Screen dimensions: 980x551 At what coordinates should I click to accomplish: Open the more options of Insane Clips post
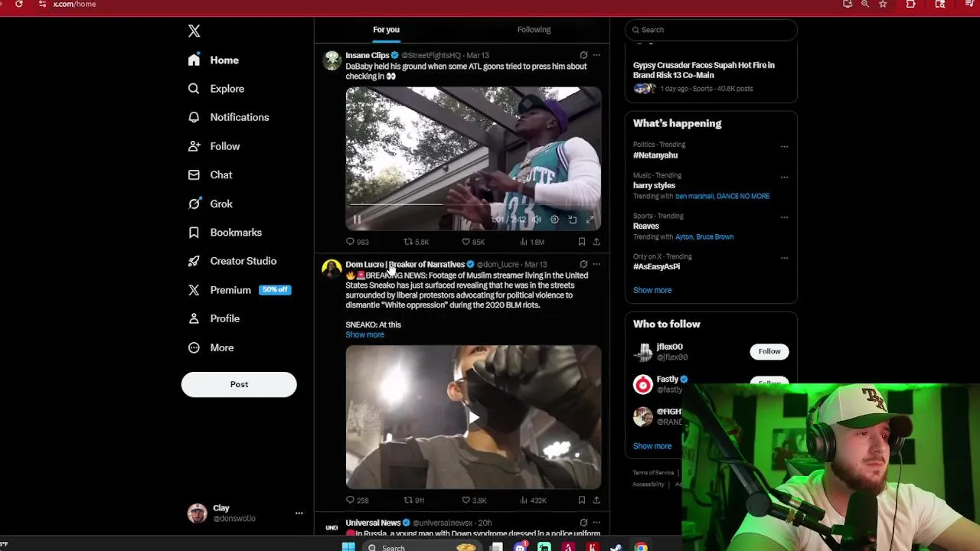coord(596,55)
